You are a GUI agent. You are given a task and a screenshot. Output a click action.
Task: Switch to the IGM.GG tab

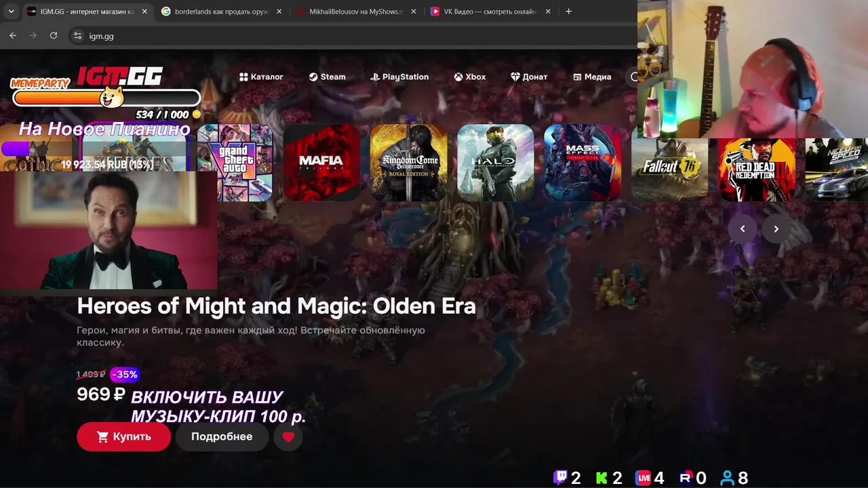87,12
